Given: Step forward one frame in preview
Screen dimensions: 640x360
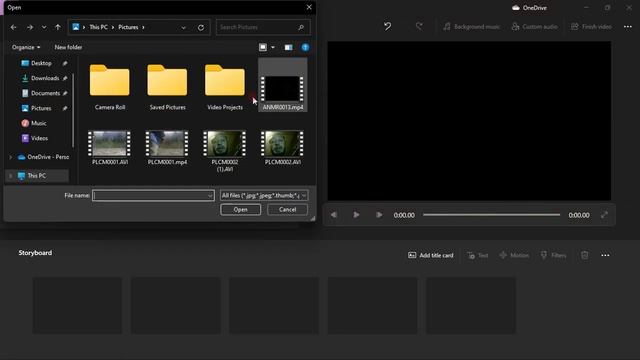Looking at the screenshot, I should coord(379,215).
